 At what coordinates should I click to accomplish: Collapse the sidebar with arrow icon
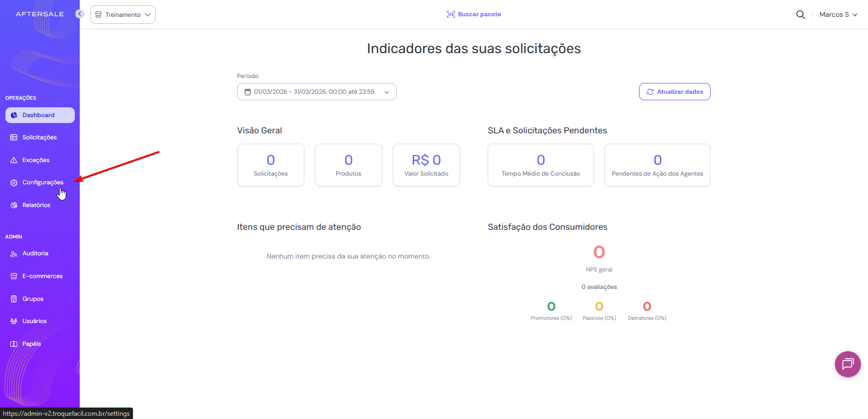tap(80, 14)
